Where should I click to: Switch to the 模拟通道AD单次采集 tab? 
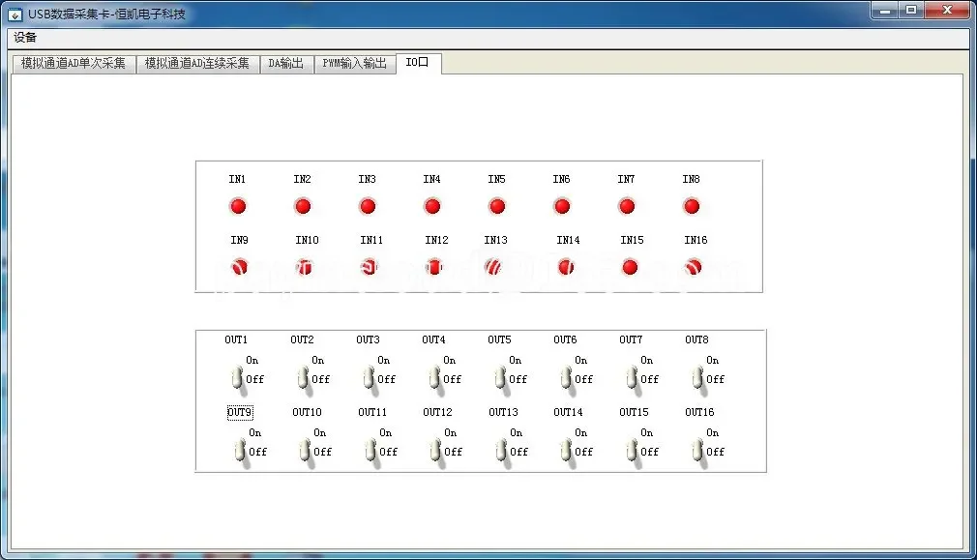point(74,64)
